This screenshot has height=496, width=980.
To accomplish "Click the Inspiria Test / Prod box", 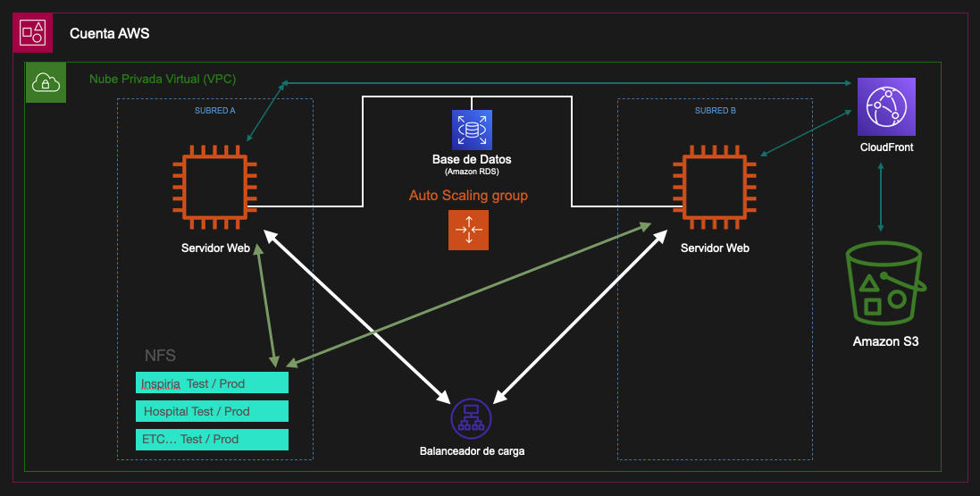I will click(213, 383).
